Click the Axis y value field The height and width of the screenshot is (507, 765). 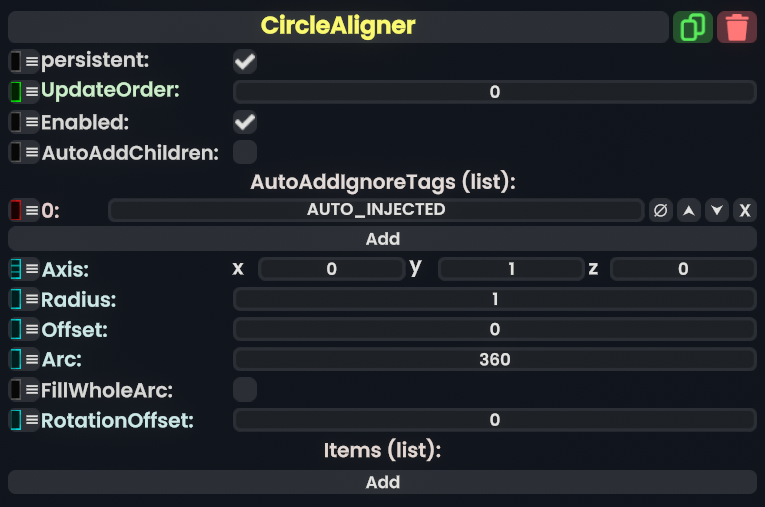[x=510, y=269]
